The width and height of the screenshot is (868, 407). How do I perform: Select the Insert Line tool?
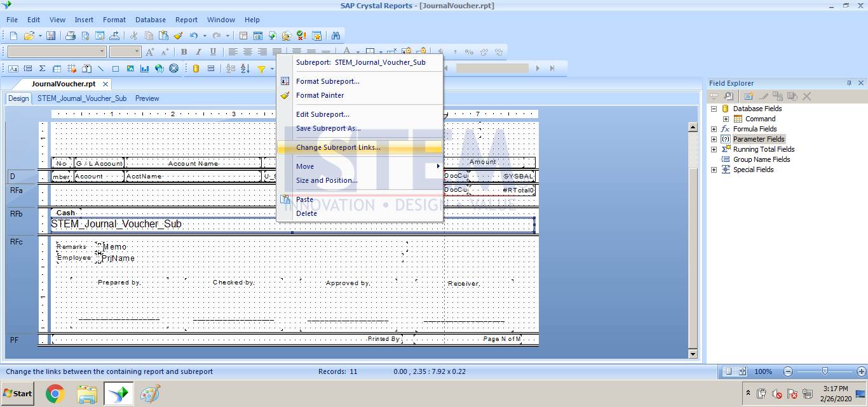coord(100,69)
